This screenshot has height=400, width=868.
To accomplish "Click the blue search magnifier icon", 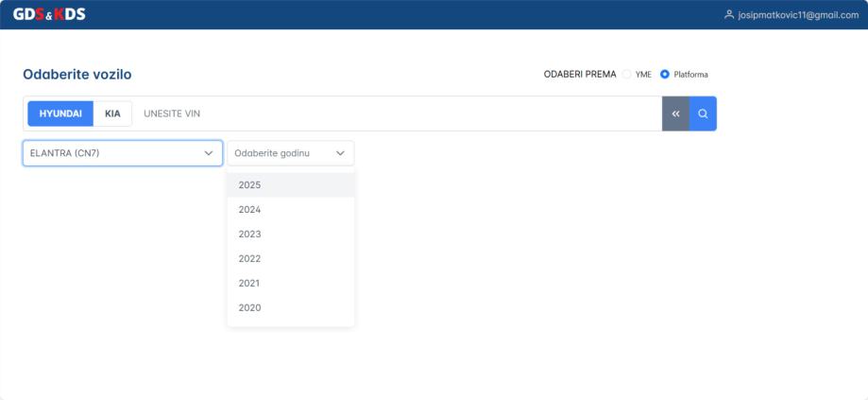I will 703,113.
